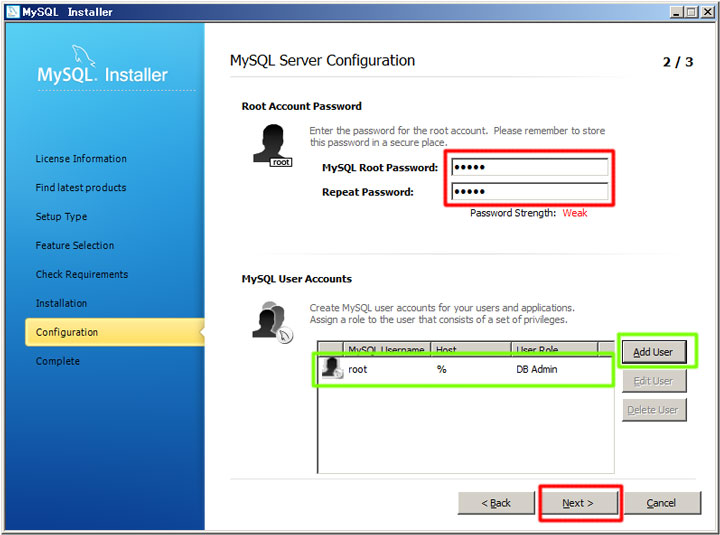This screenshot has height=535, width=720.
Task: Click the MySQL Installer title bar icon
Action: [x=13, y=11]
